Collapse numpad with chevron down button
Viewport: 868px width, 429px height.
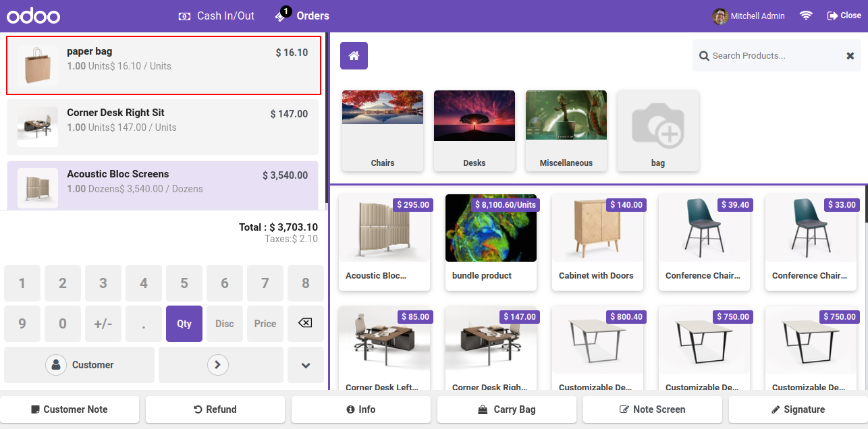[306, 365]
